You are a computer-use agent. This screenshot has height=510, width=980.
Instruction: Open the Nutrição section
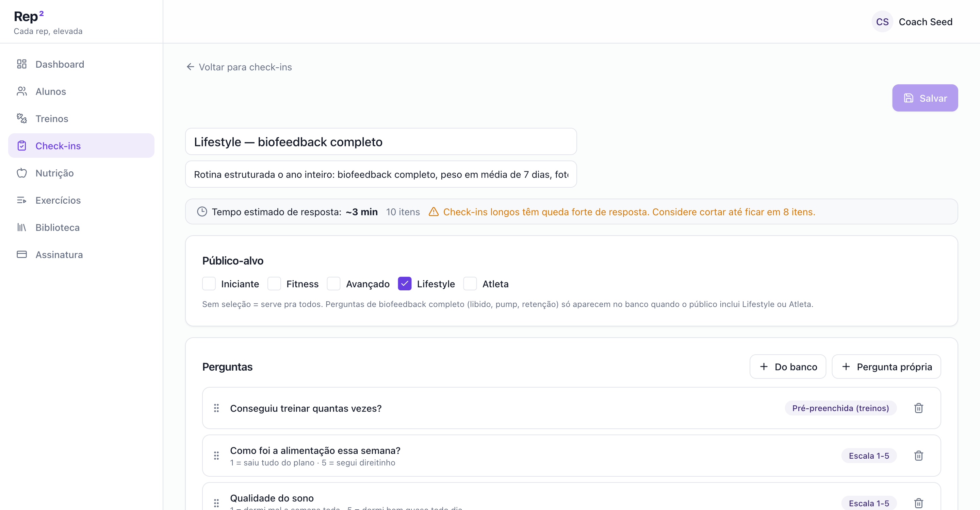coord(81,173)
